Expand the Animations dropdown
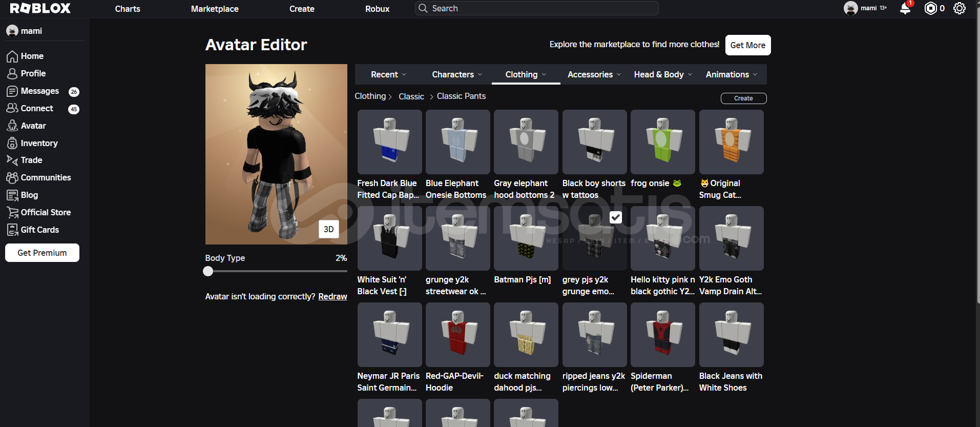This screenshot has height=427, width=980. (x=732, y=74)
